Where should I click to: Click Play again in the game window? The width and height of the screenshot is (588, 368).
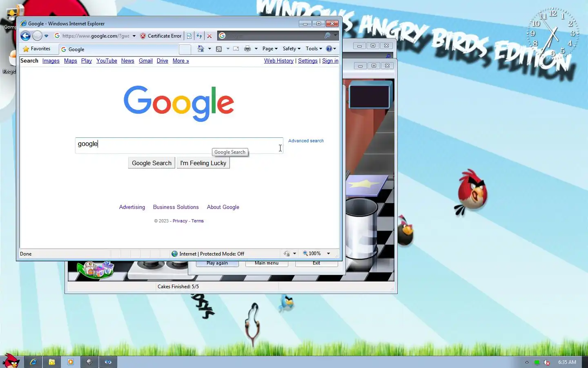(x=217, y=263)
